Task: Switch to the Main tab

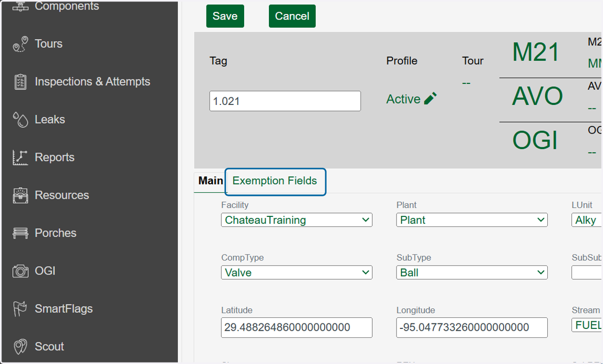Action: coord(210,181)
